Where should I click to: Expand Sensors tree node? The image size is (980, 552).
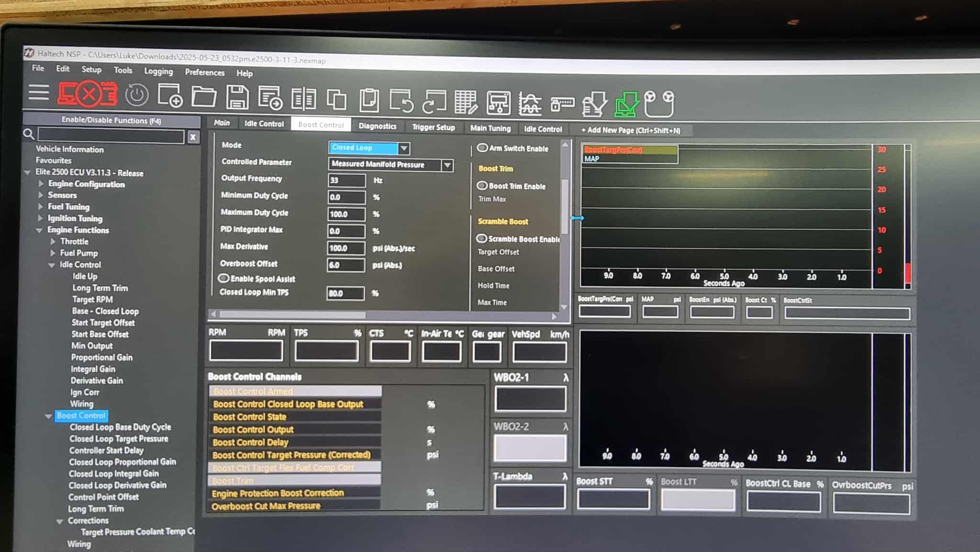[x=41, y=195]
